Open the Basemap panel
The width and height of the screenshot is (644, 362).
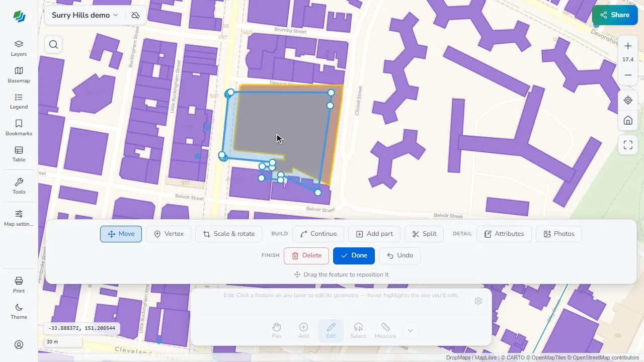tap(19, 75)
